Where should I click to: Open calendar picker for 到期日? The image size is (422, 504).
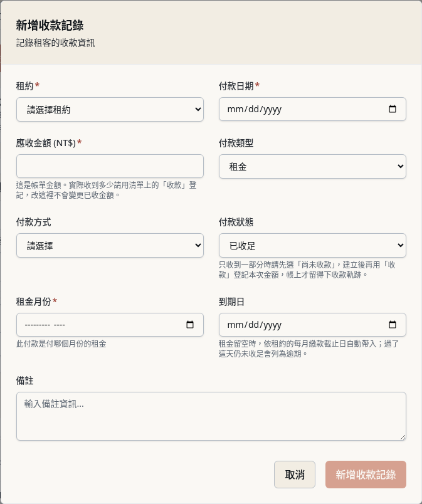(393, 325)
